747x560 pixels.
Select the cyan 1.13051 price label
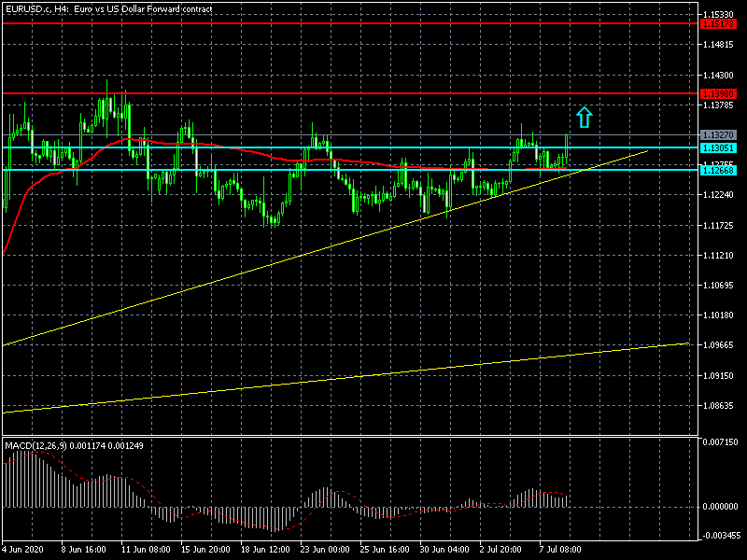719,147
